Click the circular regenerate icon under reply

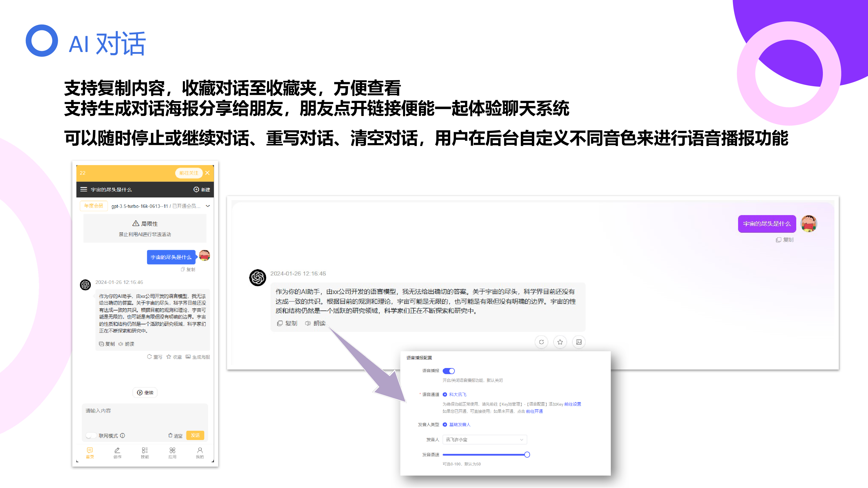pos(541,342)
